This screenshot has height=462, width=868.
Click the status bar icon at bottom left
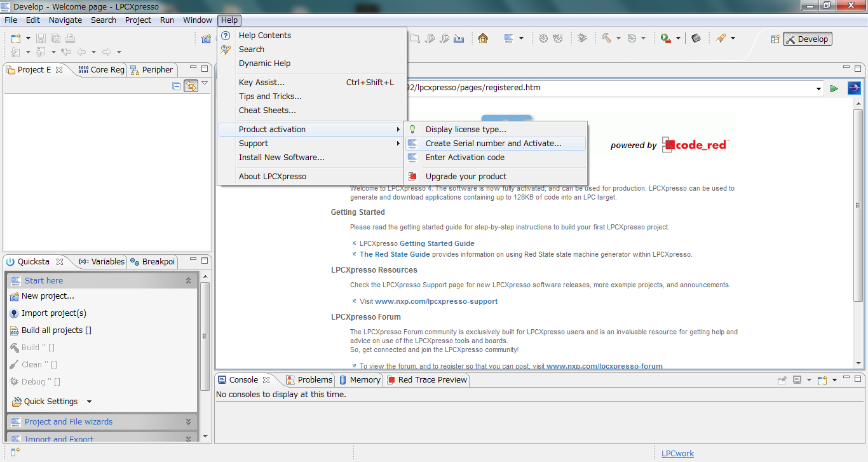pos(16,452)
